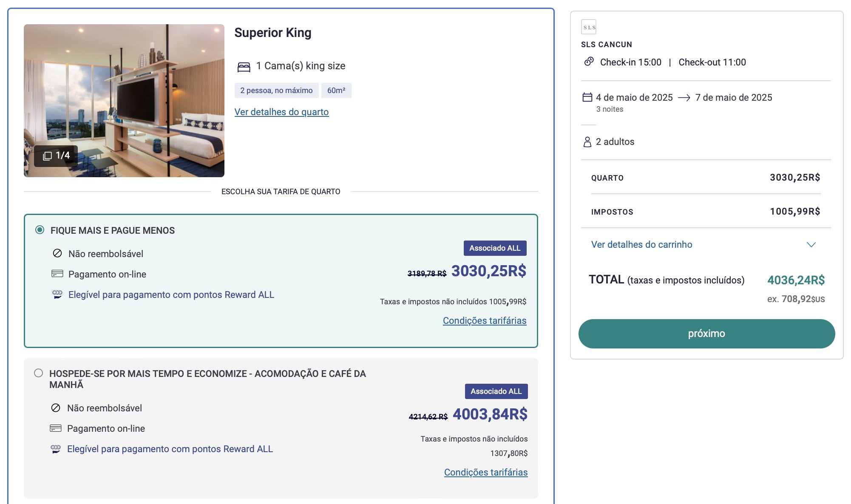Click the calendar icon beside stay dates

tap(587, 97)
